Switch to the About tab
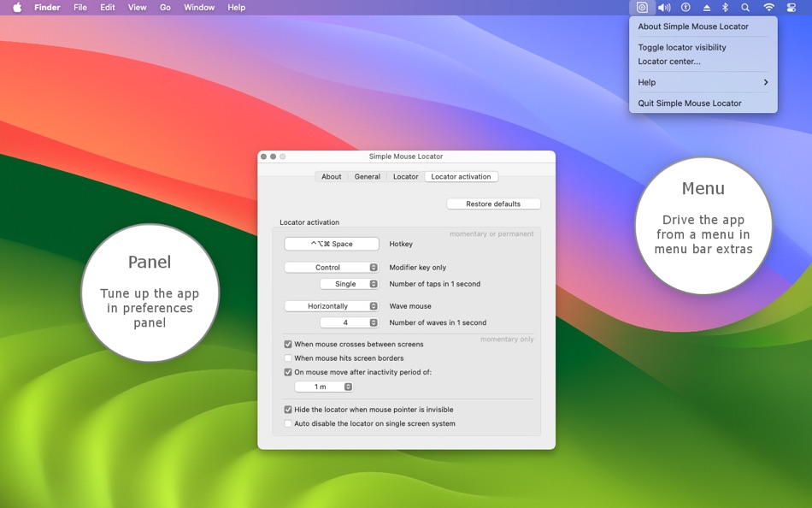 pyautogui.click(x=332, y=177)
